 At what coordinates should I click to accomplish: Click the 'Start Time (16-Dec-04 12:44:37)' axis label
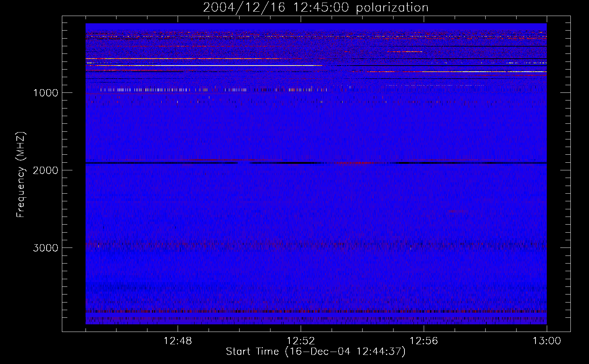point(316,352)
